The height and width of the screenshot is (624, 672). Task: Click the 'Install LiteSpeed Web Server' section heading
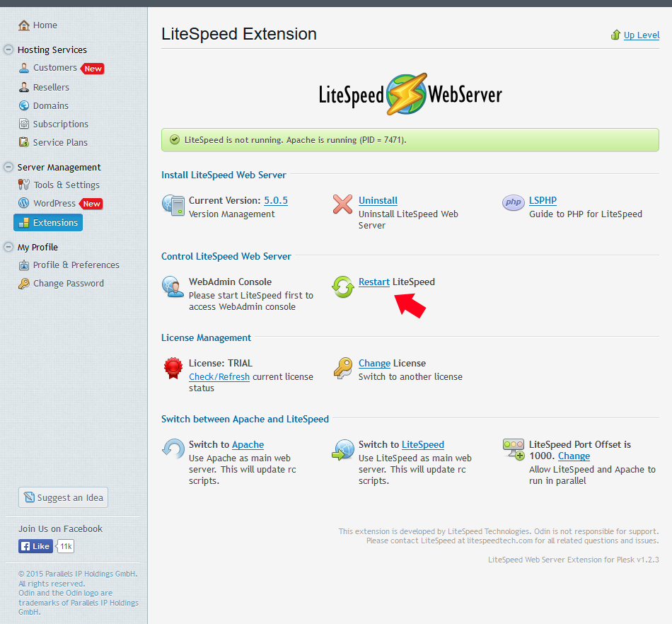tap(224, 175)
